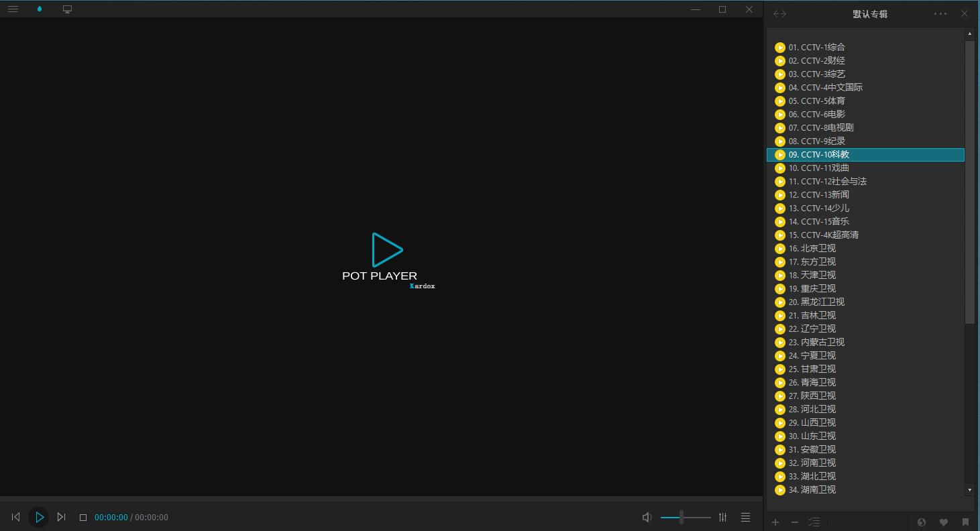Click the playlist sort list icon
The height and width of the screenshot is (531, 980).
point(814,522)
